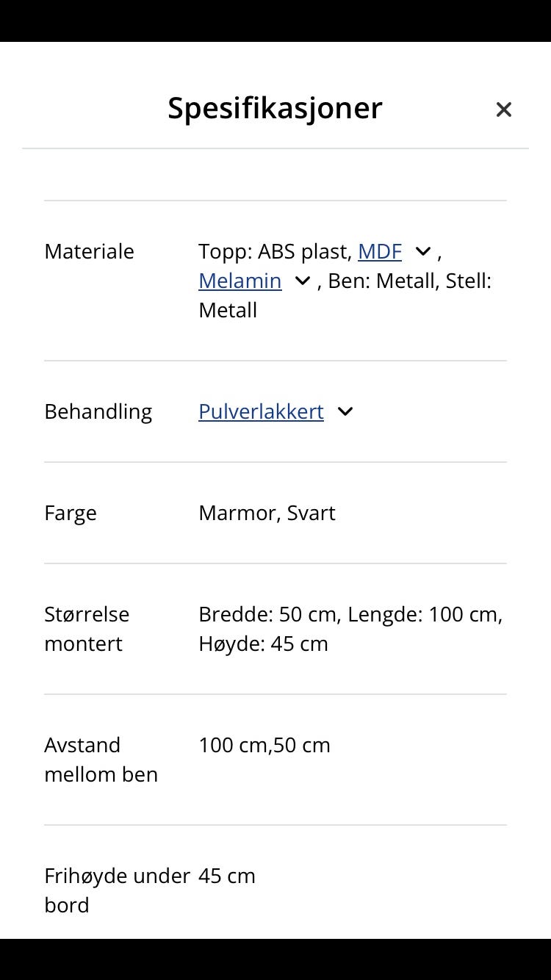Image resolution: width=551 pixels, height=980 pixels.
Task: Click the 100 cm,50 cm value
Action: [x=264, y=746]
